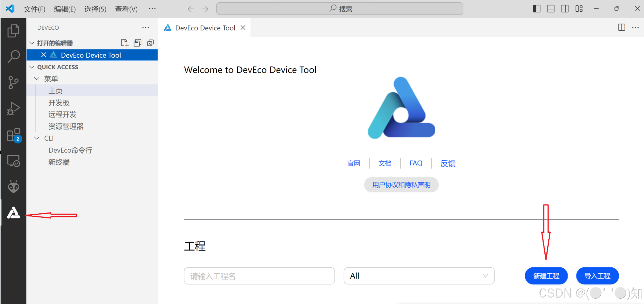Open the 官网 link

pyautogui.click(x=354, y=163)
